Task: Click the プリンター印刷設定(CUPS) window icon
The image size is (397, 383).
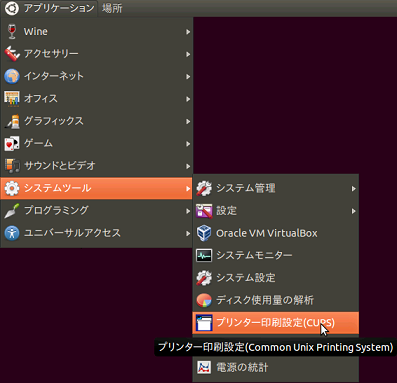Action: 204,323
